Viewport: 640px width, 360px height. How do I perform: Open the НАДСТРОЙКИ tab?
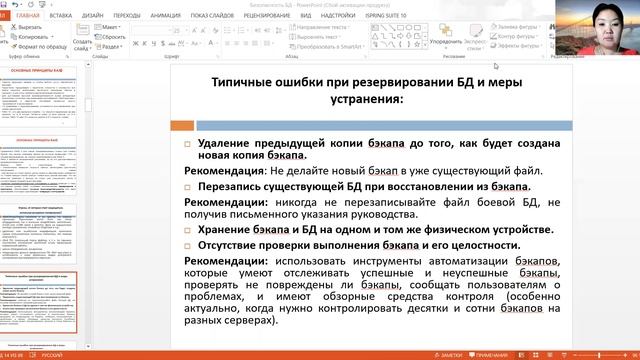click(338, 16)
